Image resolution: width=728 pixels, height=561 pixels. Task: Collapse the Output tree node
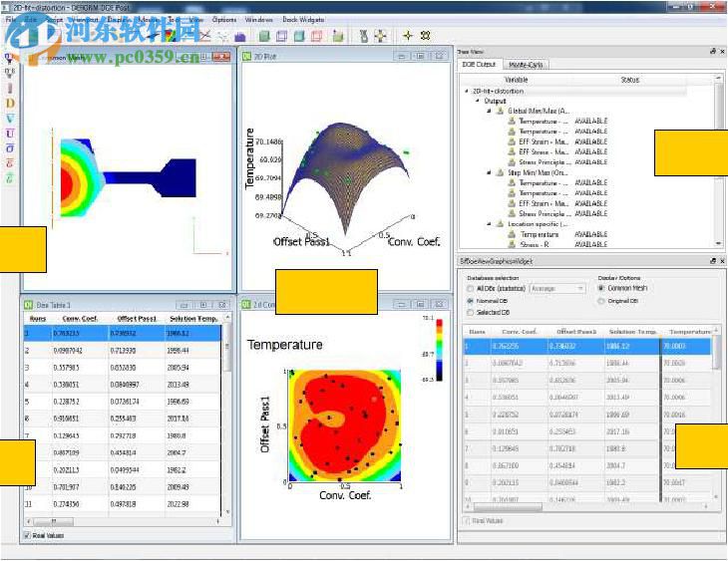pos(477,101)
